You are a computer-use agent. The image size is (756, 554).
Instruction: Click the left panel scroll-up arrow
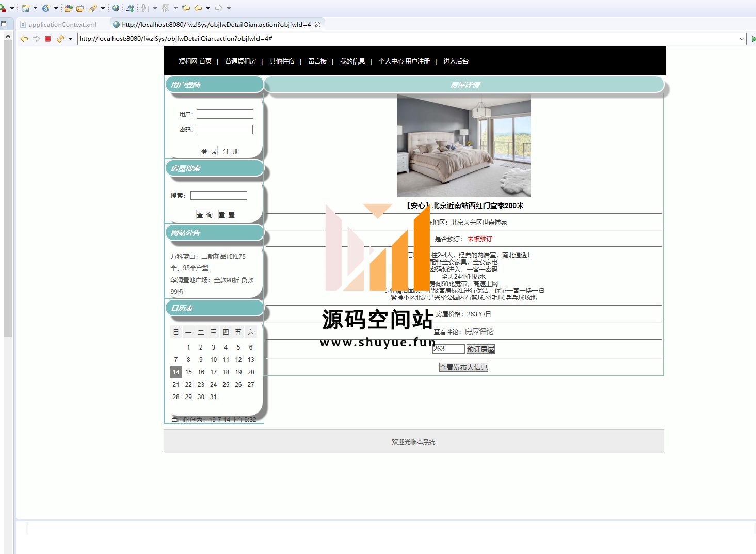(x=8, y=36)
